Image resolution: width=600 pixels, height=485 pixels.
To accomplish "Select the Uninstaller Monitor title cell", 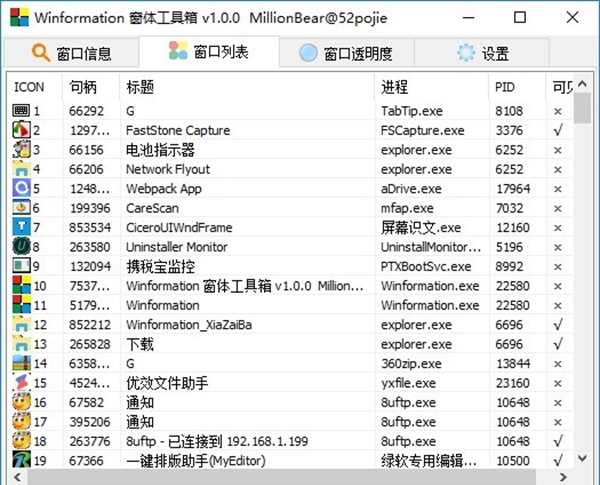I will 177,247.
